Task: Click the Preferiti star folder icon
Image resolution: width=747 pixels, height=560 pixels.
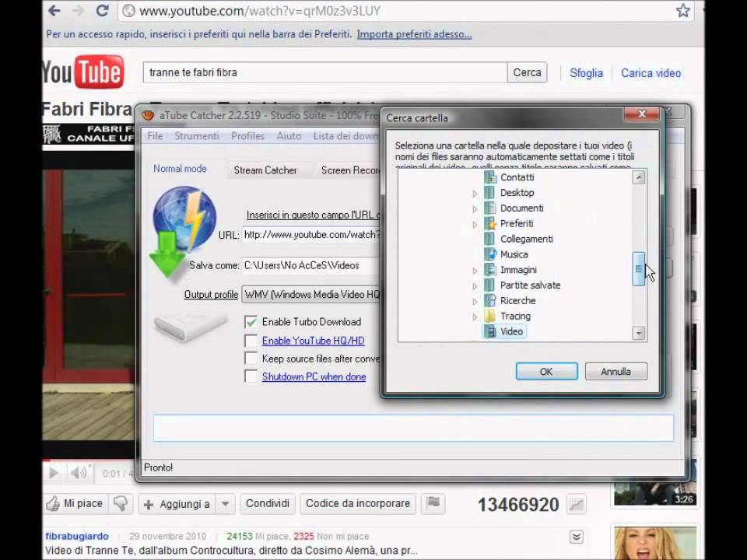Action: (489, 223)
